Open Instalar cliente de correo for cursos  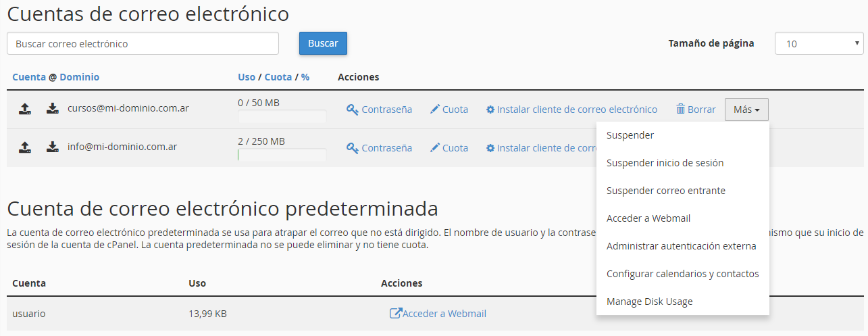click(x=571, y=110)
